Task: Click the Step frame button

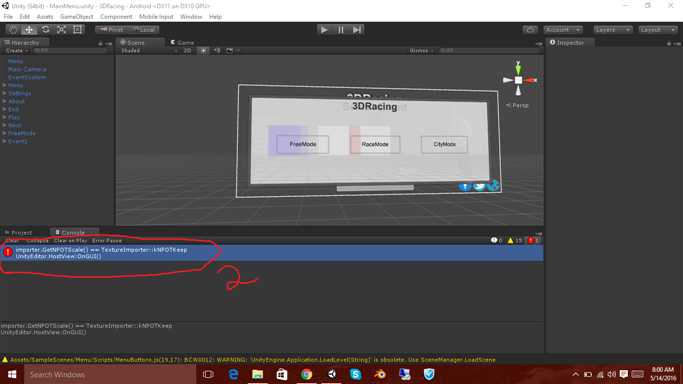Action: pyautogui.click(x=357, y=30)
